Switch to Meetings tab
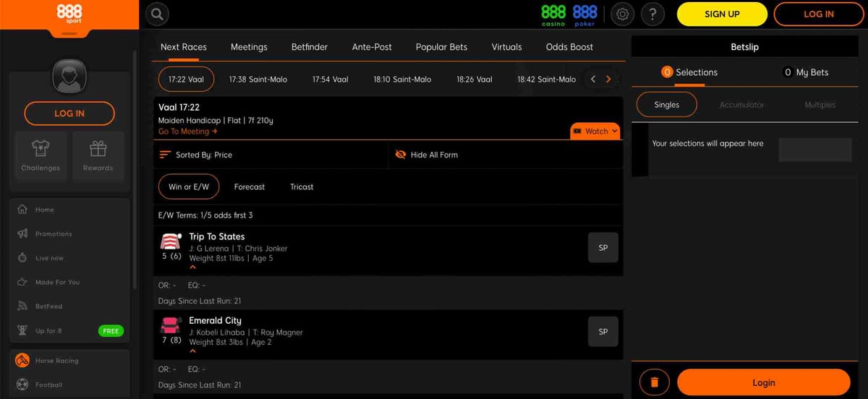Image resolution: width=868 pixels, height=399 pixels. tap(249, 47)
